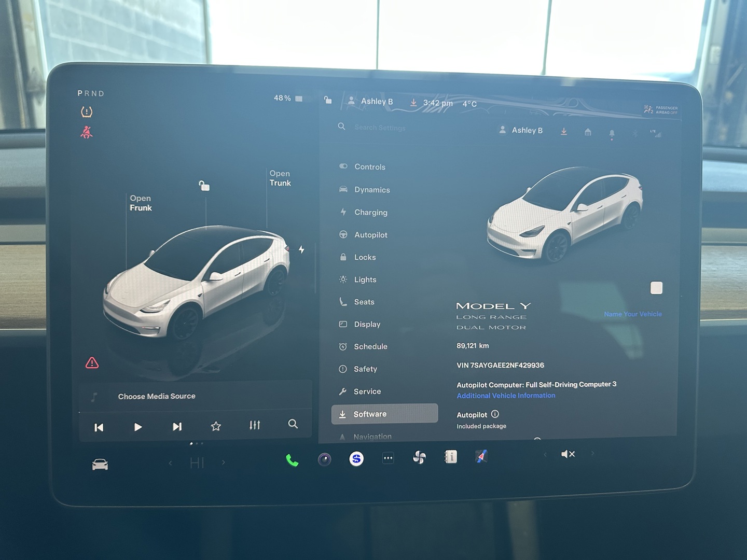Open the owner's manual app icon
Image resolution: width=747 pixels, height=560 pixels.
coord(451,457)
